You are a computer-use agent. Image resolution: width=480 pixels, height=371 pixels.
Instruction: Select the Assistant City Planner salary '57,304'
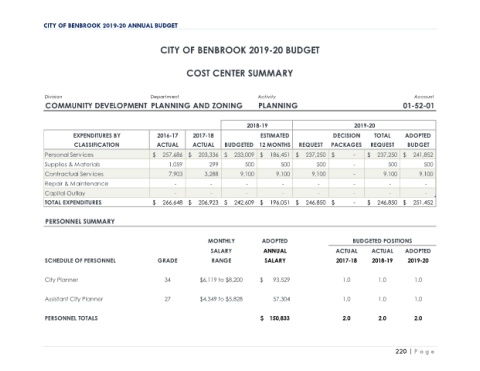click(x=281, y=299)
